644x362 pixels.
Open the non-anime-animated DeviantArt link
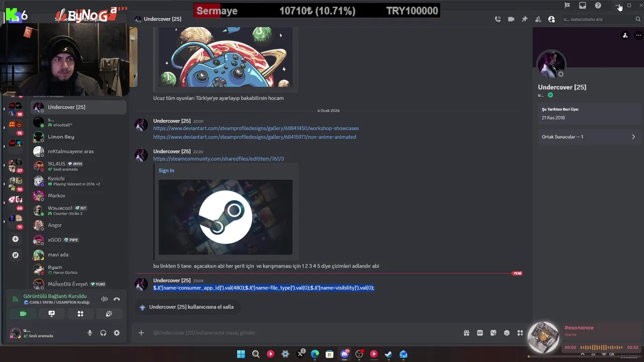pos(255,137)
